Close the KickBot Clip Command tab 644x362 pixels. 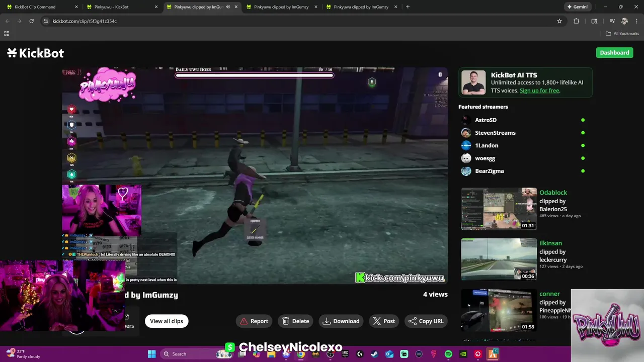(x=76, y=7)
